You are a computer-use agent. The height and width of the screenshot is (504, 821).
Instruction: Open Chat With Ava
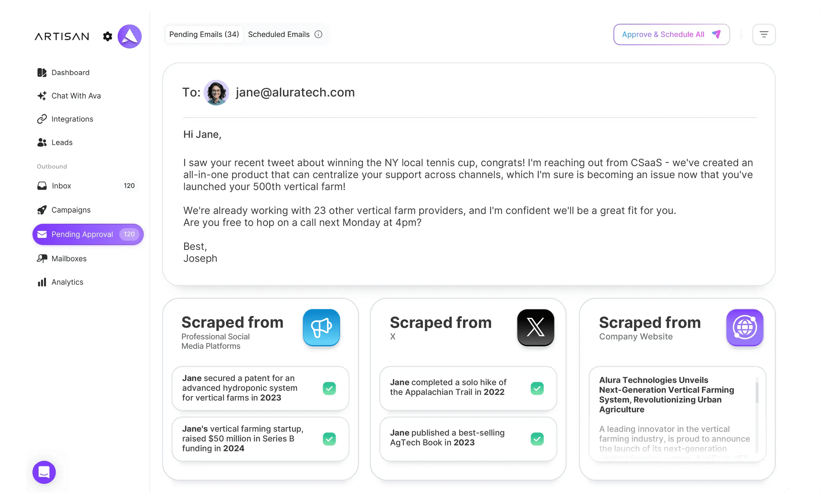(x=76, y=96)
